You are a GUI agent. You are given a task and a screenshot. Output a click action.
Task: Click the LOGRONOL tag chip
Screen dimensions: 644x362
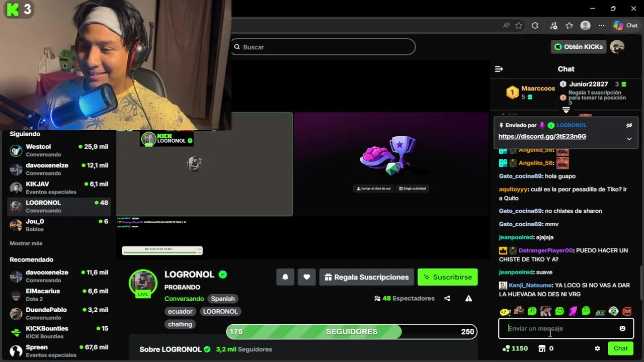coord(220,311)
